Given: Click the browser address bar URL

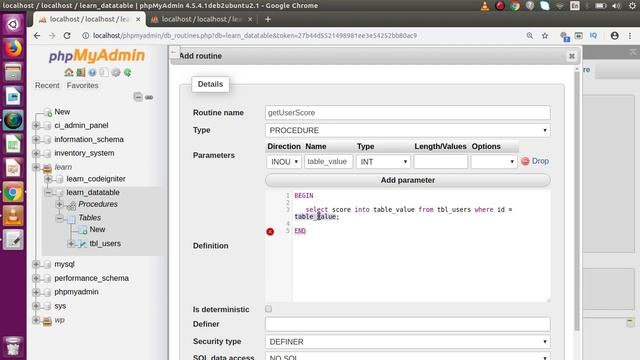Looking at the screenshot, I should tap(255, 36).
